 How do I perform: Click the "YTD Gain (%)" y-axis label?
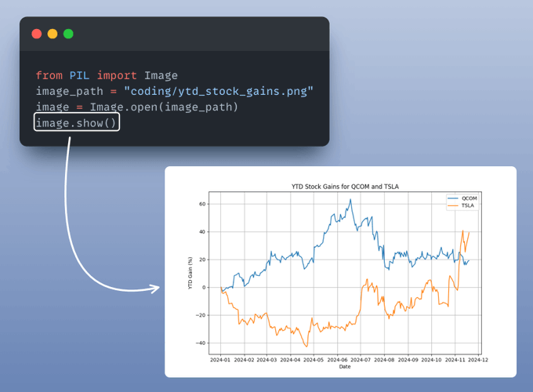[x=189, y=274]
